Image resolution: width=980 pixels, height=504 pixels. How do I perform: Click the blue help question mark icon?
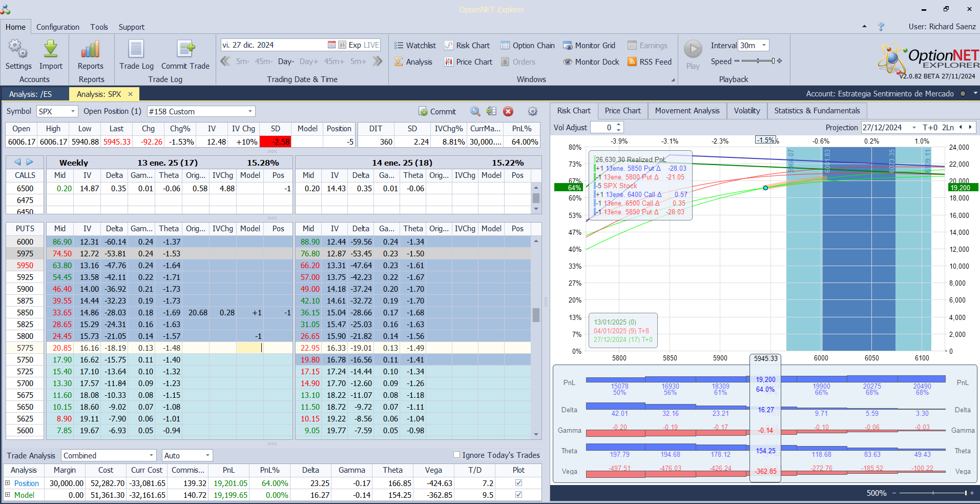881,27
